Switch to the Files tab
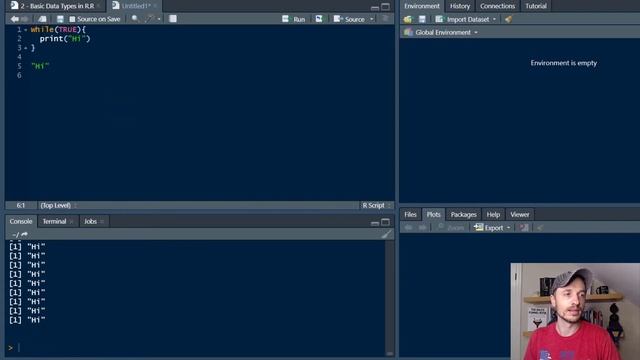The height and width of the screenshot is (360, 640). tap(410, 214)
